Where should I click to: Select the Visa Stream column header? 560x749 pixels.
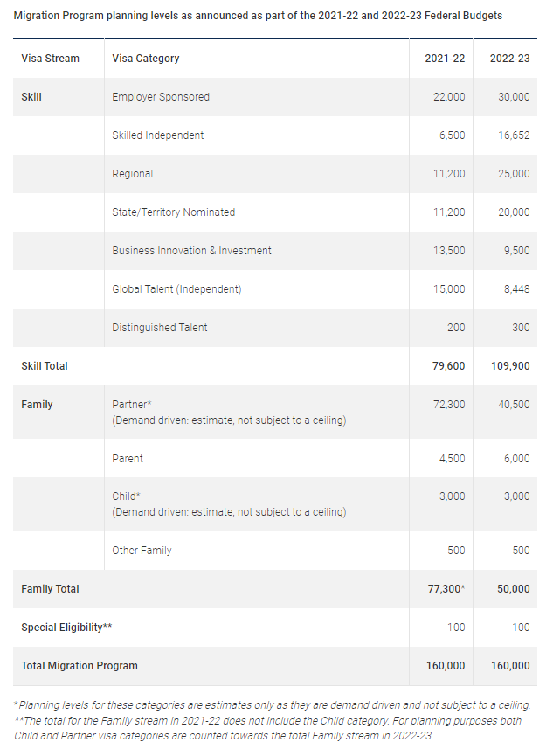point(50,59)
